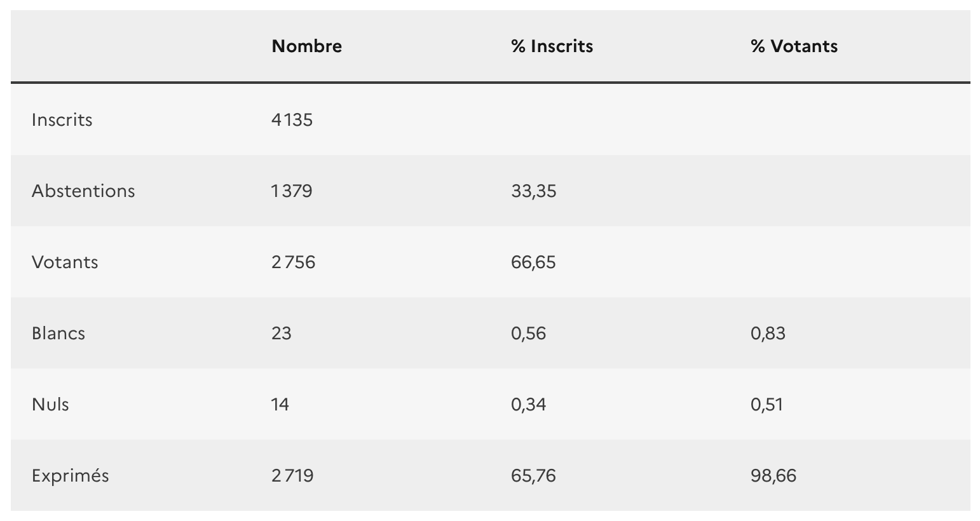Select the Votants row label
Screen dimensions: 980x521
65,262
